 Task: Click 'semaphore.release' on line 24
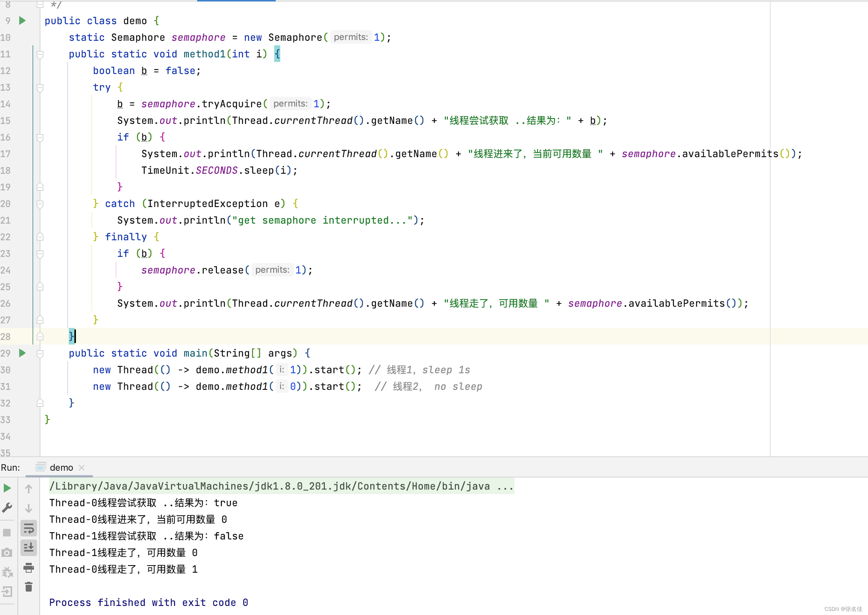193,270
